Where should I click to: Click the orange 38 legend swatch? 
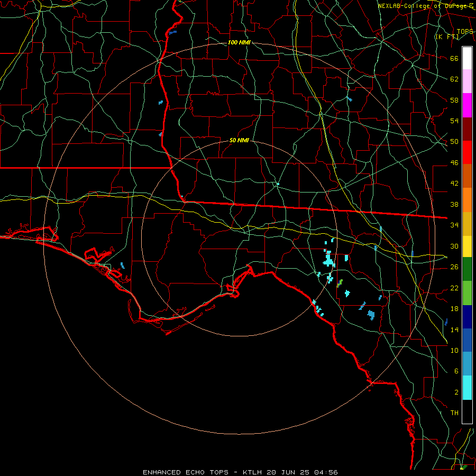(x=467, y=200)
